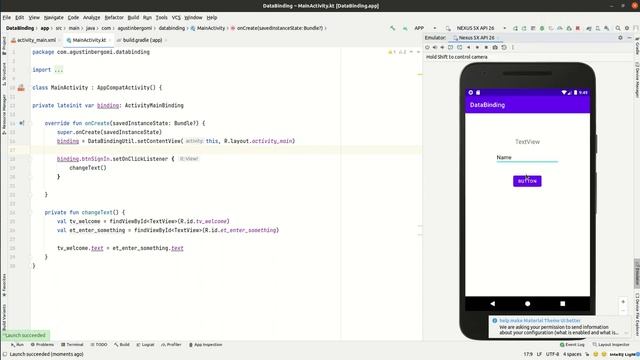Click the LF line separator selector

(x=539, y=354)
